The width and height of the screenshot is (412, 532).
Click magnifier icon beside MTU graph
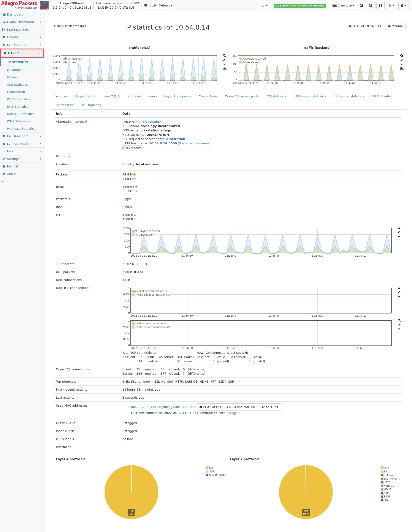(399, 228)
